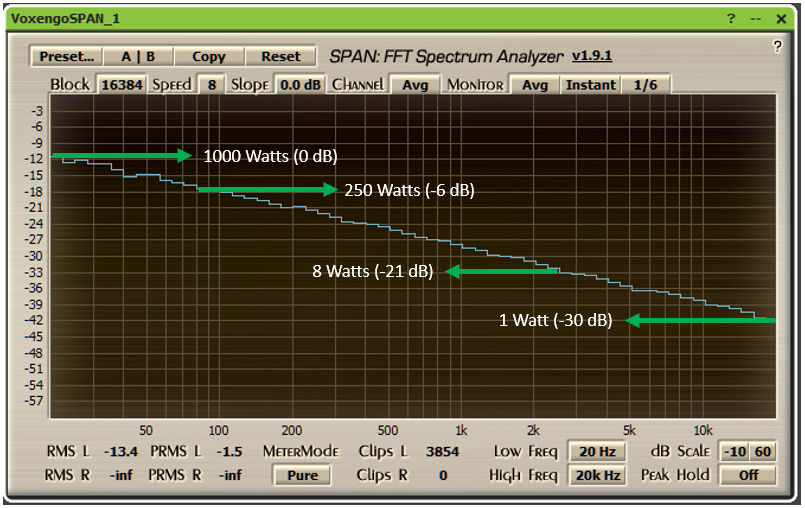Select the 1/6 octave smoothing
The height and width of the screenshot is (508, 805).
[x=645, y=85]
